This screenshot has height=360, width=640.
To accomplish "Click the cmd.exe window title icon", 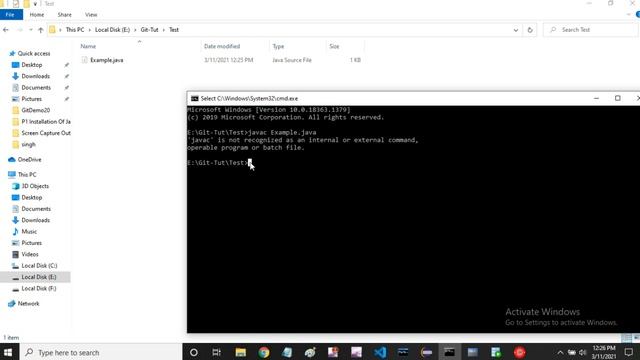I will tap(195, 98).
